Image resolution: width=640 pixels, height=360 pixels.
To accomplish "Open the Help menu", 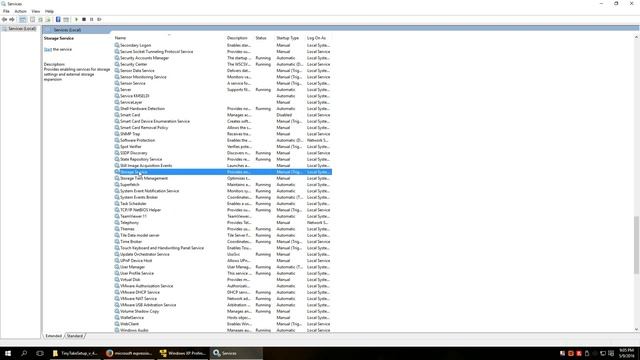I will (49, 11).
